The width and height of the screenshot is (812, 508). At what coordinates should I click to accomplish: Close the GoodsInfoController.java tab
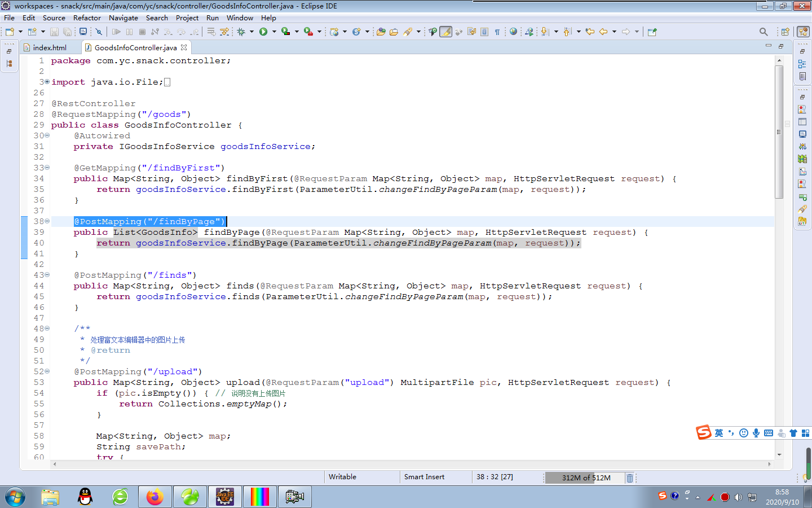(x=184, y=48)
